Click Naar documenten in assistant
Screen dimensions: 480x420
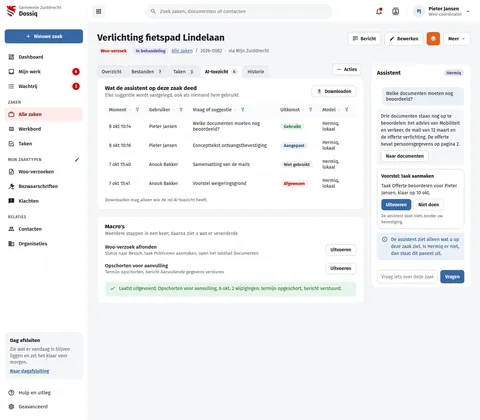click(405, 156)
